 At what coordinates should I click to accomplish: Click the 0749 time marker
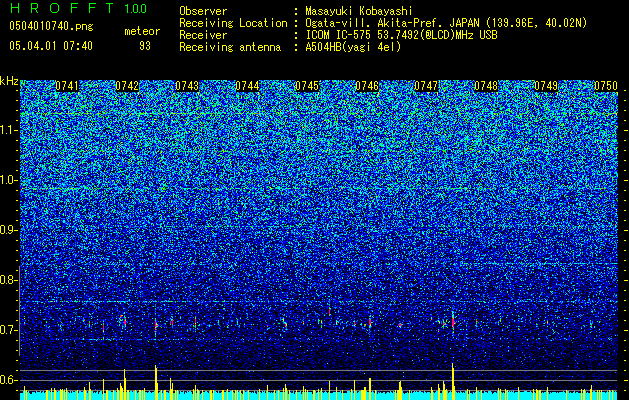point(546,86)
